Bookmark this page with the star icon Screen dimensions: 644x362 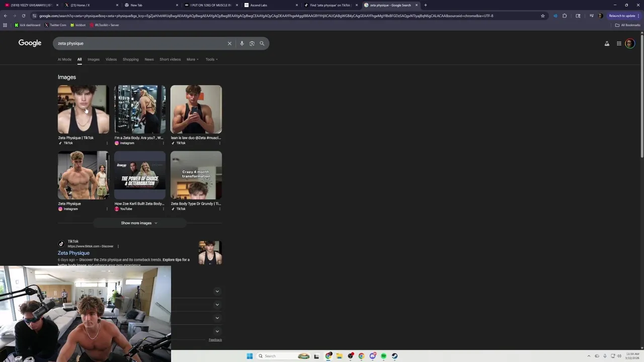[x=542, y=16]
